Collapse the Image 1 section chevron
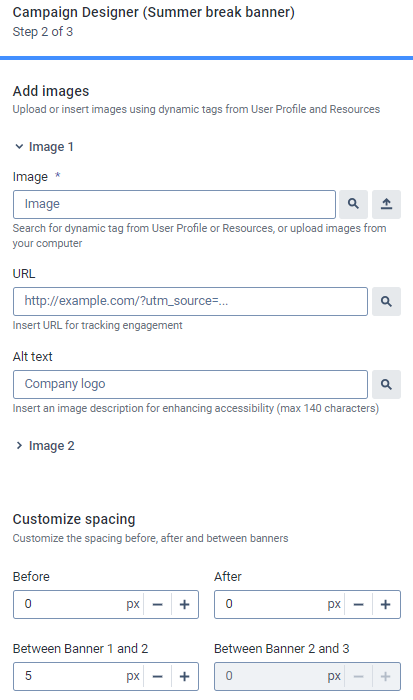This screenshot has width=413, height=700. [x=19, y=146]
